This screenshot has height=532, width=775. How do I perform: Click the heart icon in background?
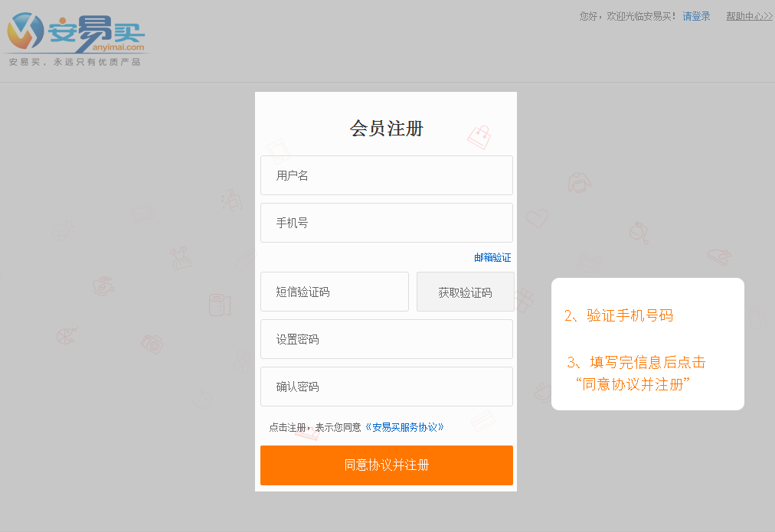(x=537, y=218)
